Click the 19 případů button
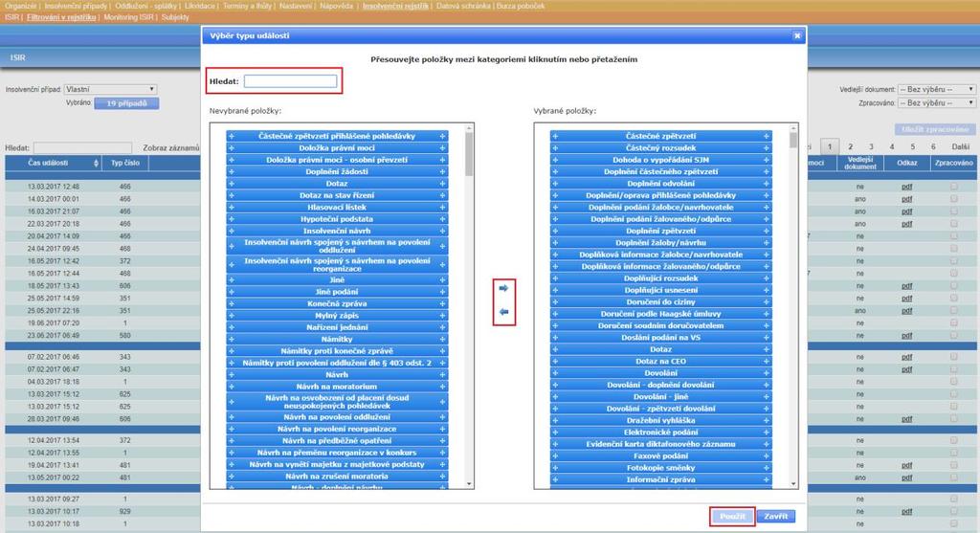Image resolution: width=980 pixels, height=533 pixels. (126, 103)
